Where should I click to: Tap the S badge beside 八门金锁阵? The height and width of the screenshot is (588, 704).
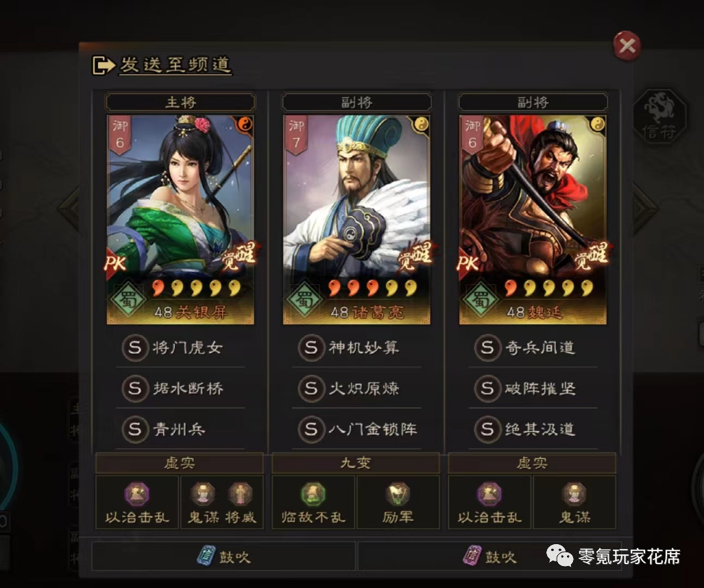point(312,429)
